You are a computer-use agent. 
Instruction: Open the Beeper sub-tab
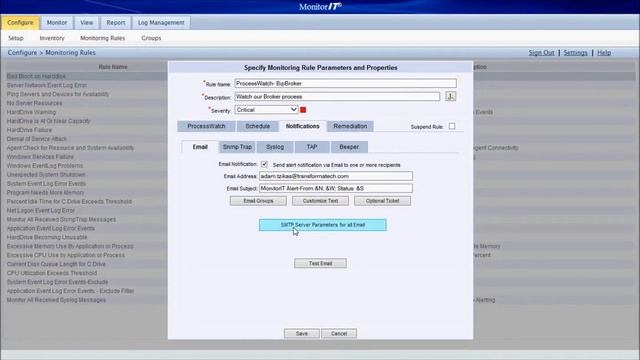349,147
